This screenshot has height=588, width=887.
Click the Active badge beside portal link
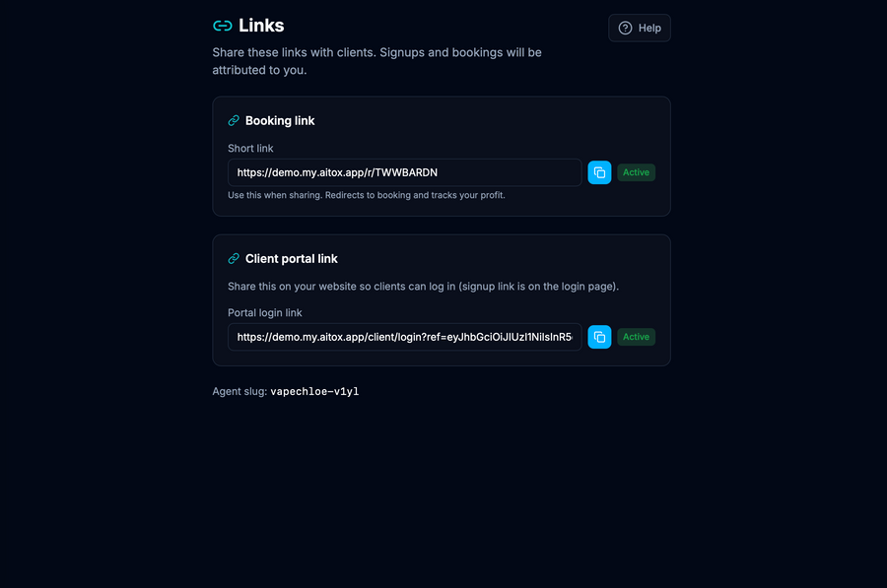pyautogui.click(x=636, y=337)
